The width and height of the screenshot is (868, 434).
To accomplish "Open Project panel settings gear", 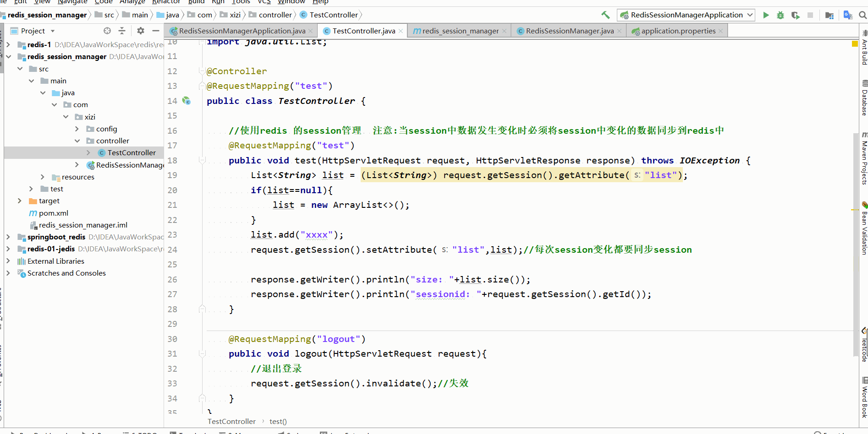I will point(141,31).
